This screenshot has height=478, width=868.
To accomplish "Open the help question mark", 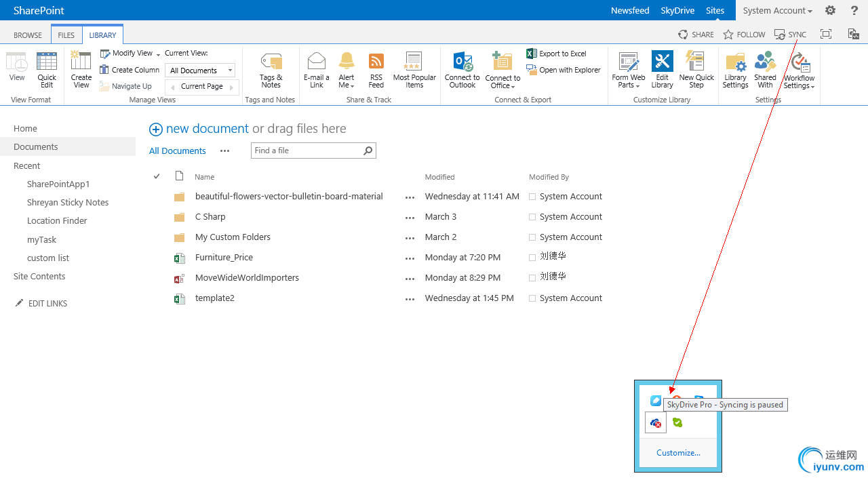I will point(854,10).
